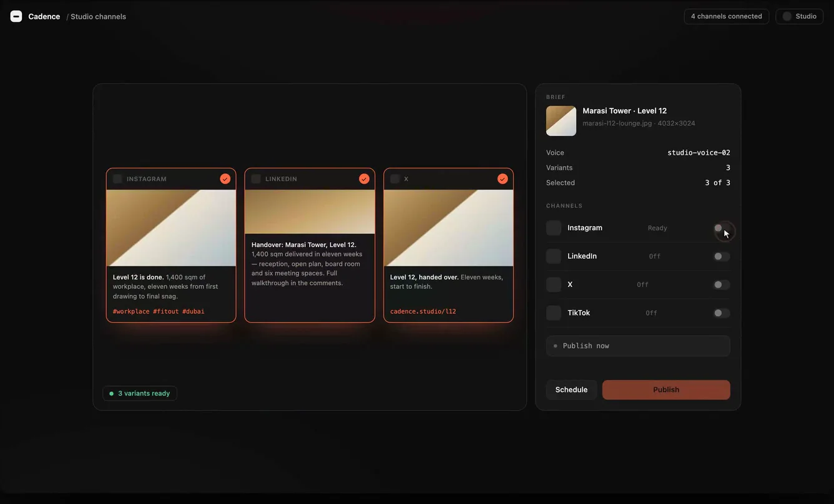Open the cadence.studio/l12 link
The width and height of the screenshot is (834, 504).
[x=423, y=311]
